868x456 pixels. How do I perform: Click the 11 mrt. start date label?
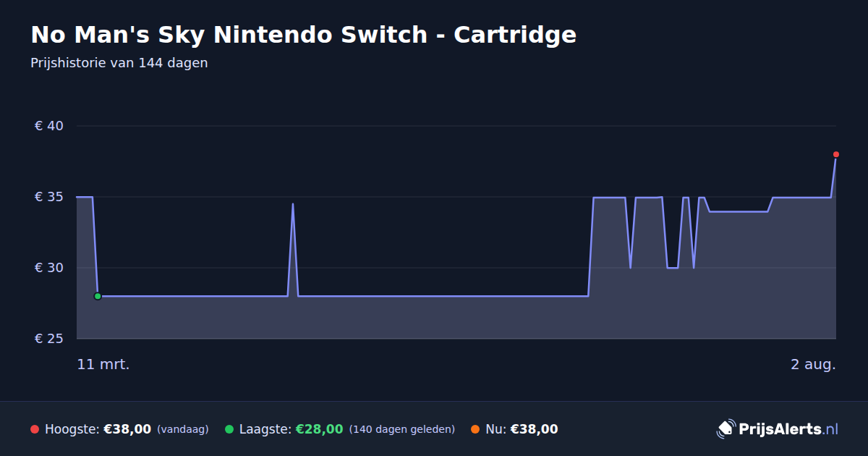[103, 364]
